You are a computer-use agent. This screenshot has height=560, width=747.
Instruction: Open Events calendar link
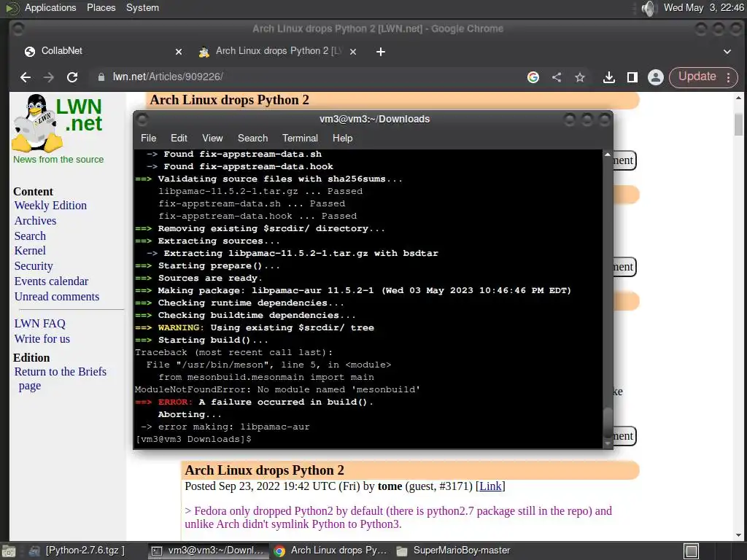pyautogui.click(x=52, y=281)
